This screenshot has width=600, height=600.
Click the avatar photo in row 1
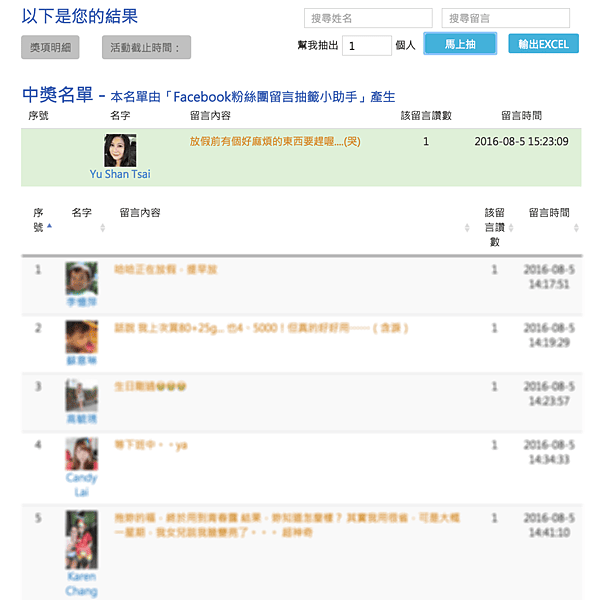point(81,277)
